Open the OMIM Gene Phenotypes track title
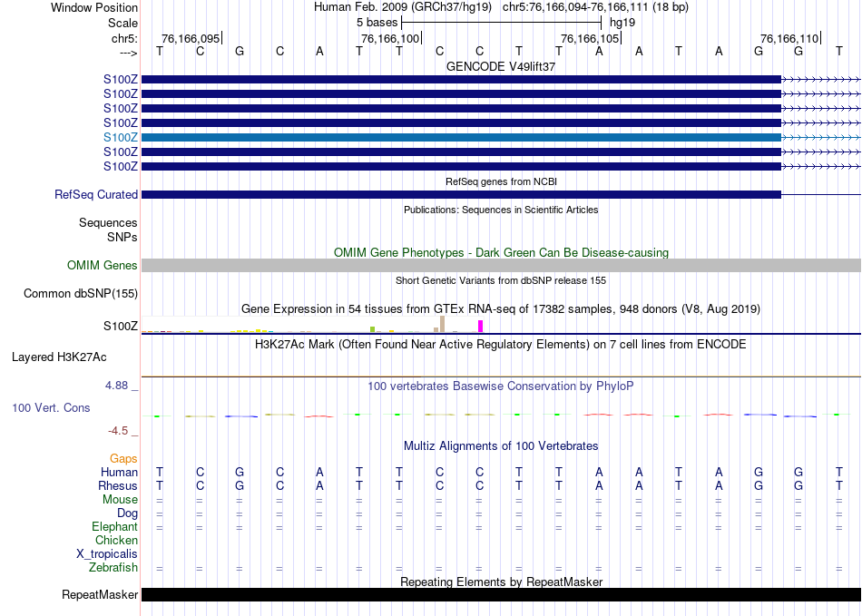 click(x=501, y=252)
